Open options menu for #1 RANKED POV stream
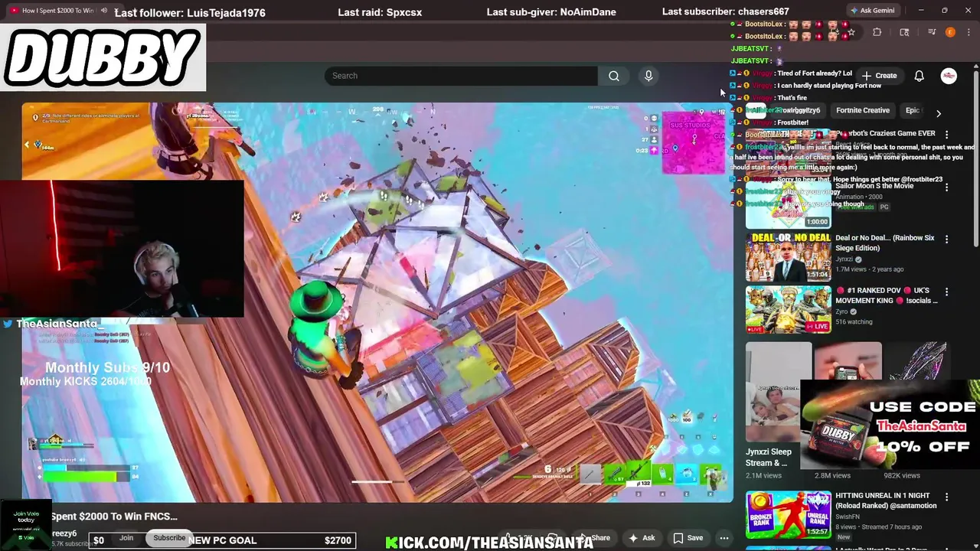Image resolution: width=980 pixels, height=551 pixels. point(947,292)
